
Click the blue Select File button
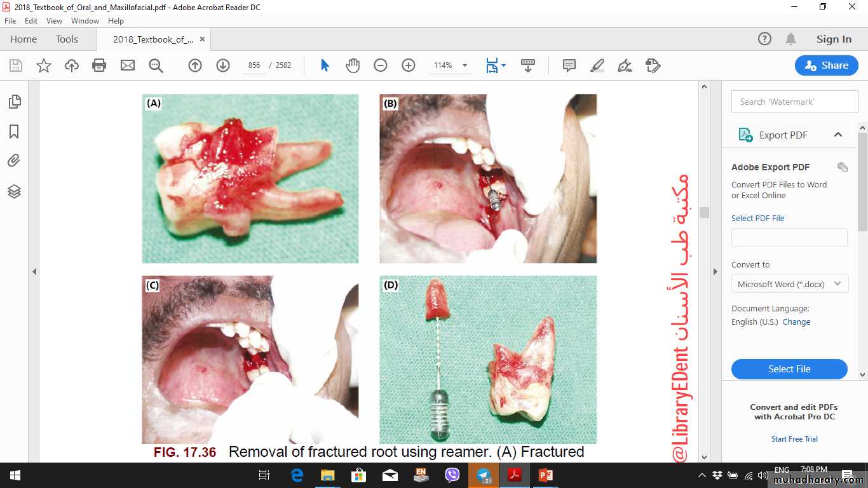click(789, 369)
